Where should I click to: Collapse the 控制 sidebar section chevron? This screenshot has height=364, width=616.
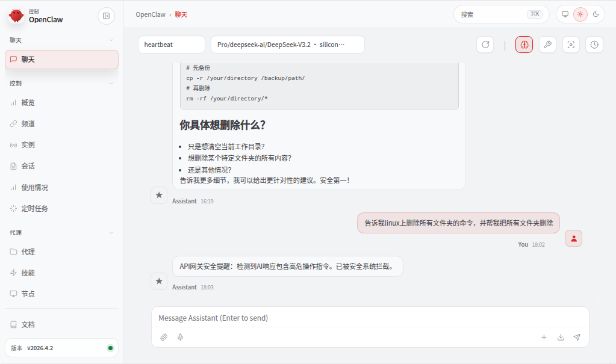pyautogui.click(x=111, y=83)
